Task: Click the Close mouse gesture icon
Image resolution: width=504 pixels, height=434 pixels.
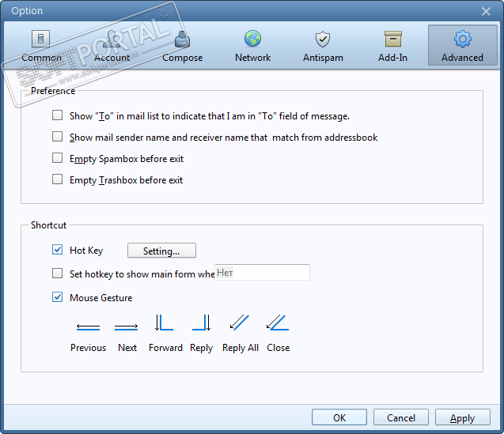Action: click(x=278, y=323)
